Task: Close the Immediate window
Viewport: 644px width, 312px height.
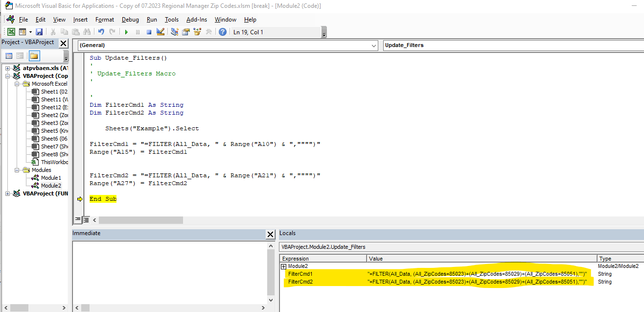Action: 270,234
